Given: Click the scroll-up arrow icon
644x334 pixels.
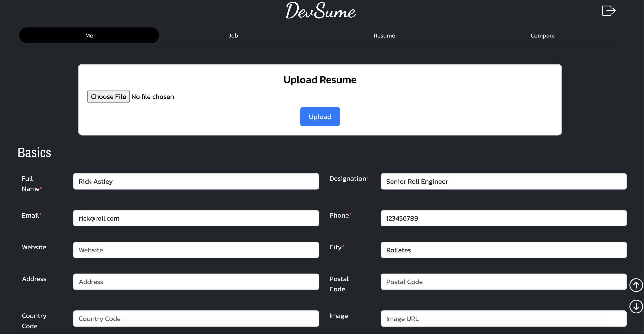Looking at the screenshot, I should click(636, 285).
